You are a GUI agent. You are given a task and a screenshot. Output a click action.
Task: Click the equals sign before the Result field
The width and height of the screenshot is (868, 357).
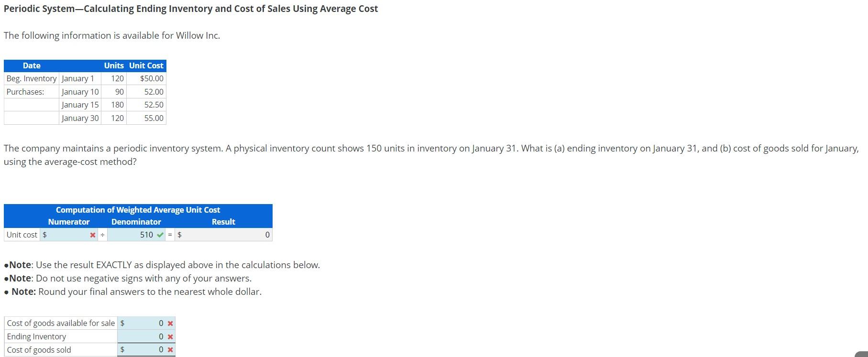click(x=170, y=235)
